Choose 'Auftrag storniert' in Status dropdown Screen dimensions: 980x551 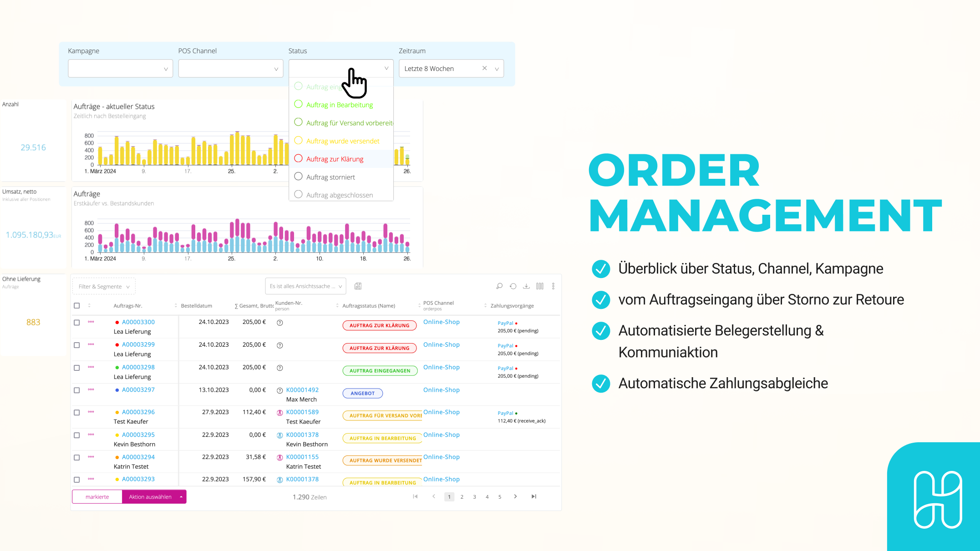click(x=330, y=177)
